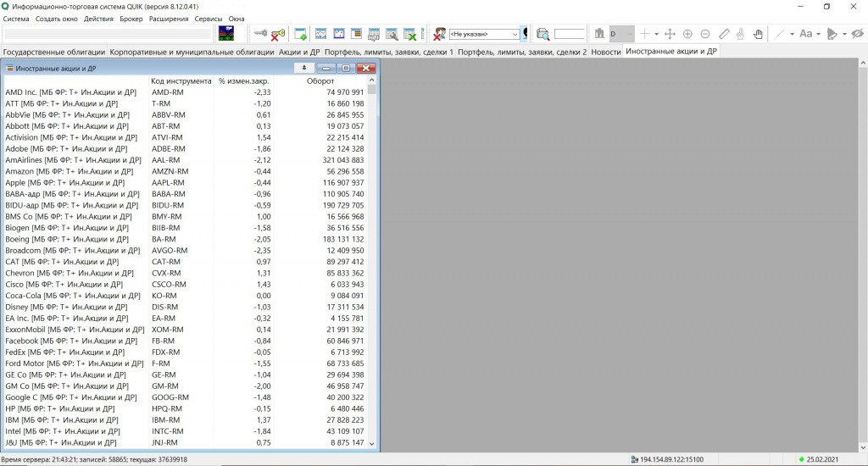Click the Код инструмента column header
Screen dimensions: 868x466
pos(181,81)
